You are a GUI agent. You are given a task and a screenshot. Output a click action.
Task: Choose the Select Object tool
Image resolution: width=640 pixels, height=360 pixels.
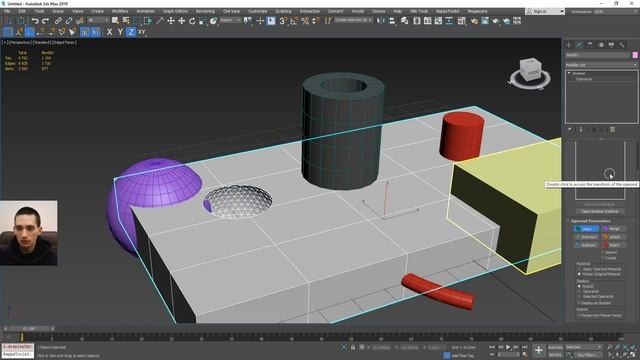click(x=115, y=21)
